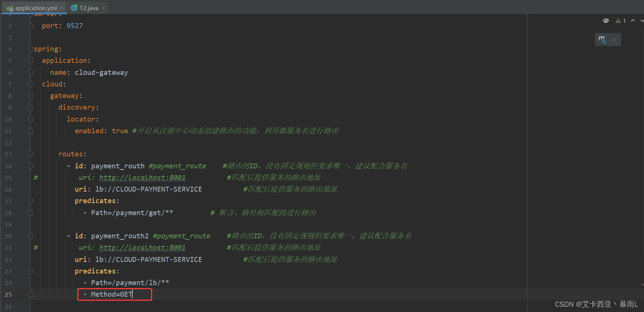This screenshot has width=644, height=312.
Task: Collapse second predicates: fold marker on line 23
Action: (31, 271)
